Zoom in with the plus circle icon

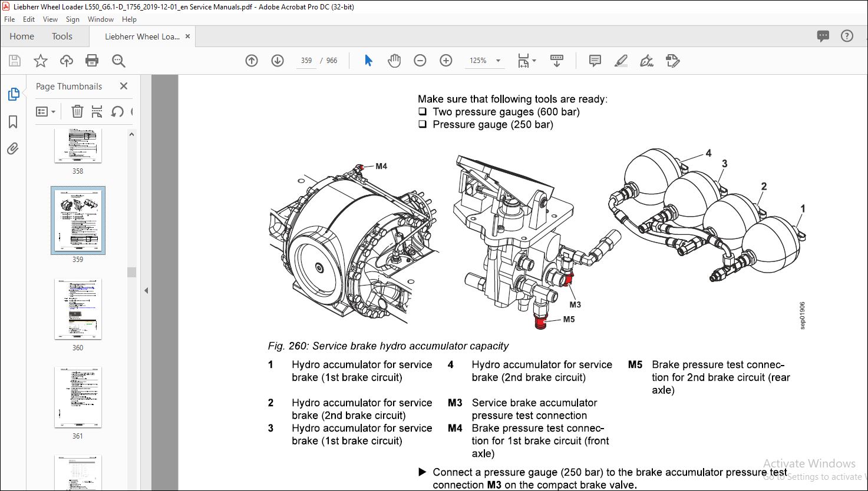[446, 61]
